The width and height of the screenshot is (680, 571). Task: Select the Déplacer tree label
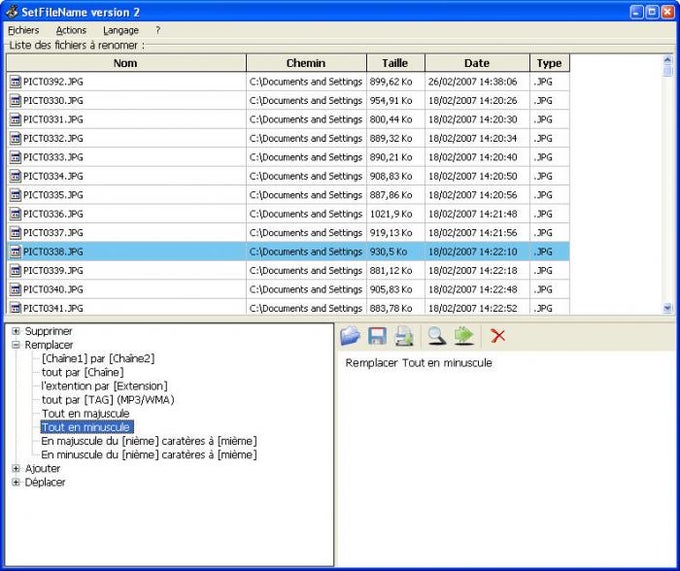tap(45, 482)
